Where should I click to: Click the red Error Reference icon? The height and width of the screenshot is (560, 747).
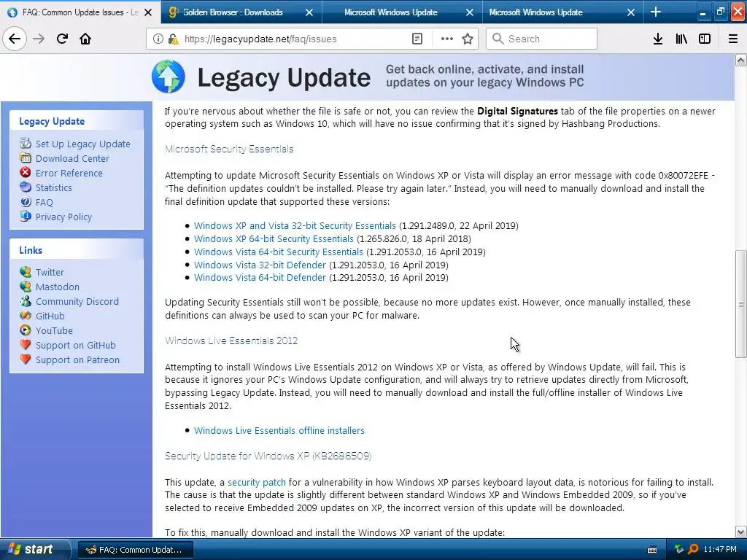(x=26, y=172)
